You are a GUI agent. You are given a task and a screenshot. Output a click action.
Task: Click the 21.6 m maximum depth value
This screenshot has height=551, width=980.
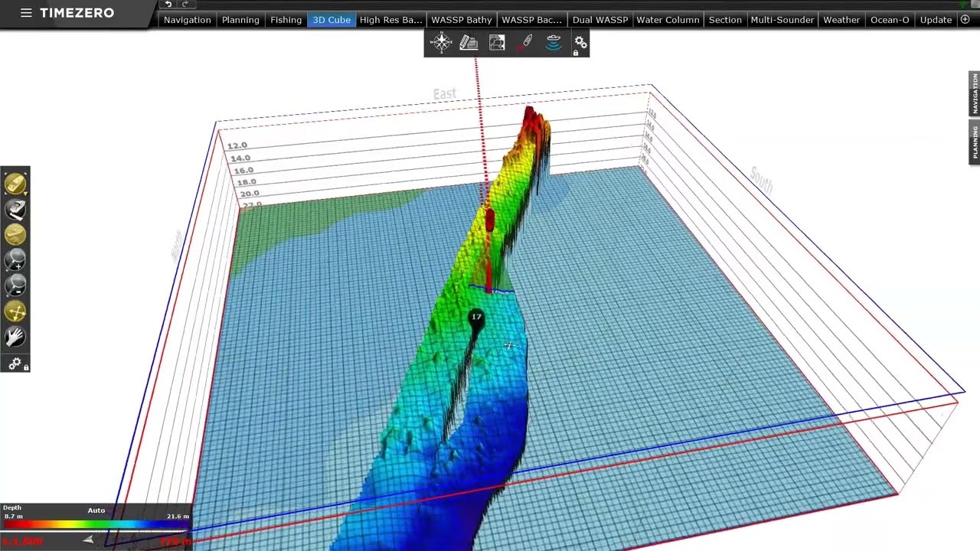178,517
